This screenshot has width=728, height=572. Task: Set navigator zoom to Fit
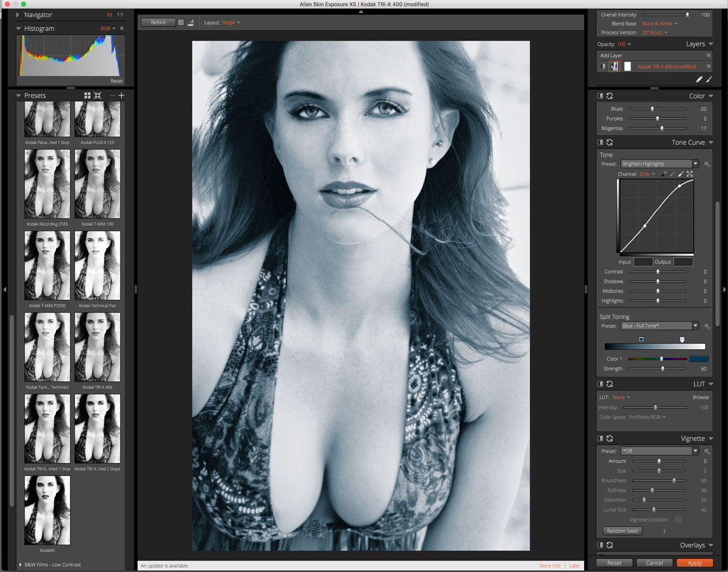(x=109, y=15)
